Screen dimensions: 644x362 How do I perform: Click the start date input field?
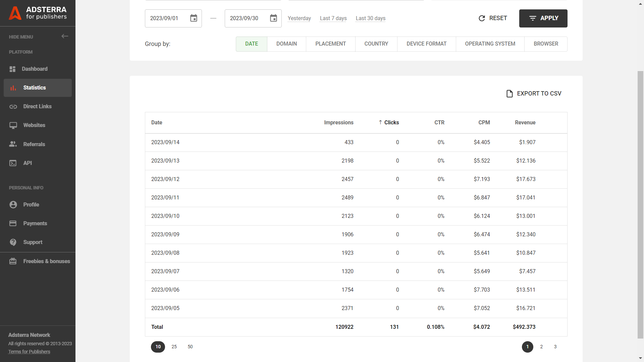click(173, 18)
